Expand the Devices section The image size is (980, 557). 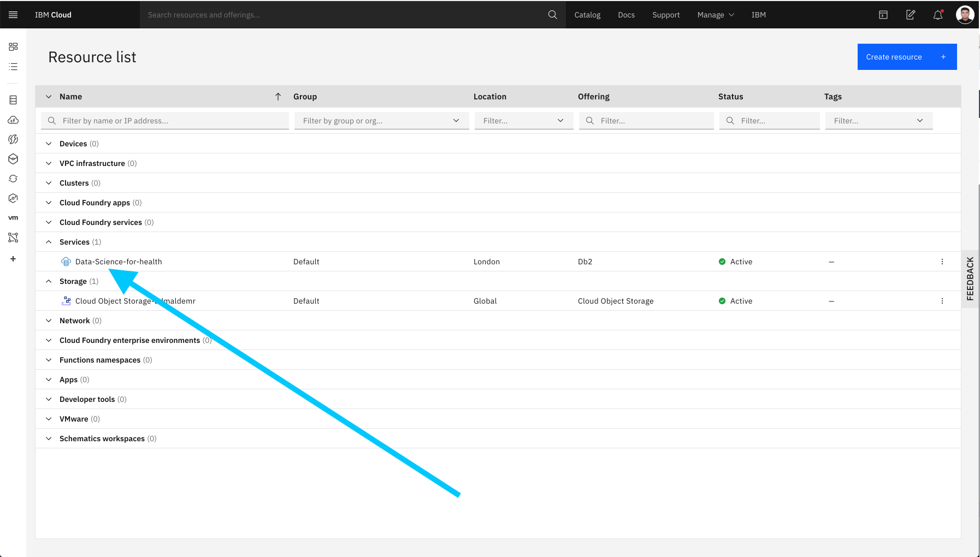(x=49, y=144)
